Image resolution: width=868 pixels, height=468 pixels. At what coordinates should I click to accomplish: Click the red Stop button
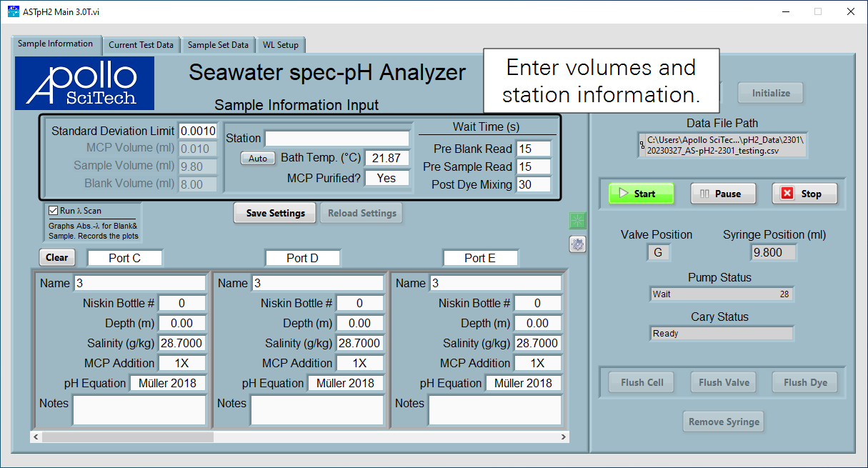tap(804, 194)
